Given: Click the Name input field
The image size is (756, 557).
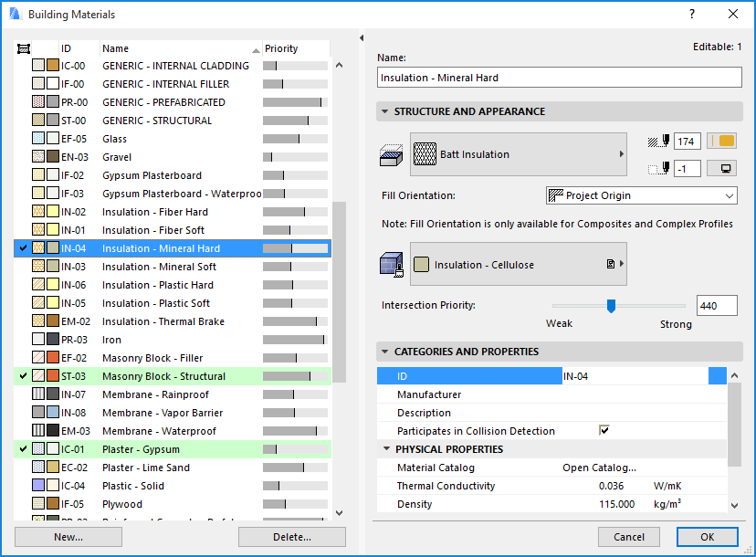Looking at the screenshot, I should (560, 78).
